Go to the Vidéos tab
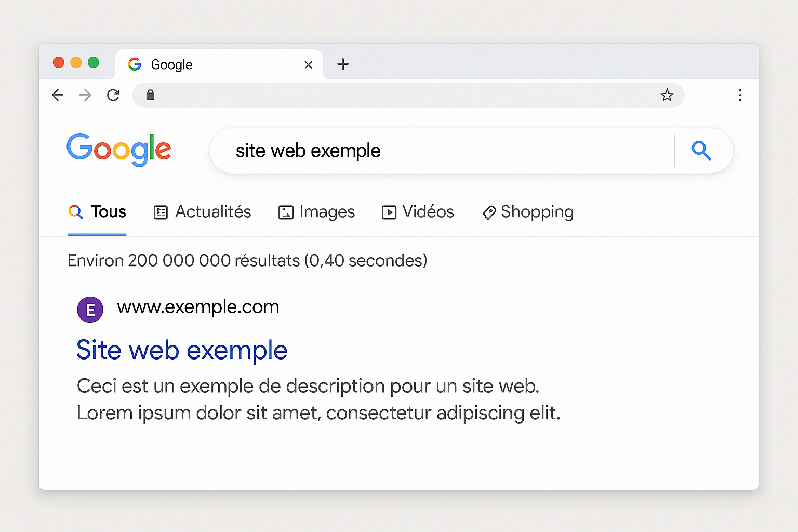Screen dimensions: 798x532 [418, 212]
